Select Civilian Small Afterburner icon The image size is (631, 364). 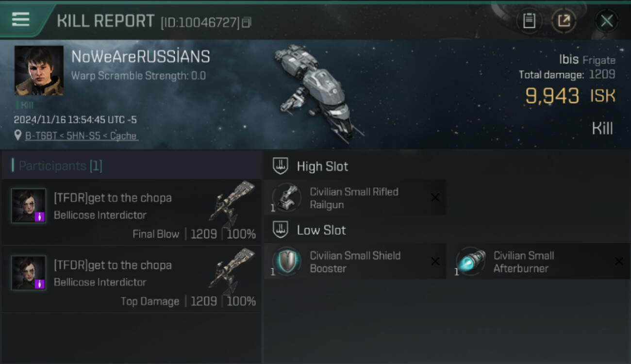[x=470, y=261]
